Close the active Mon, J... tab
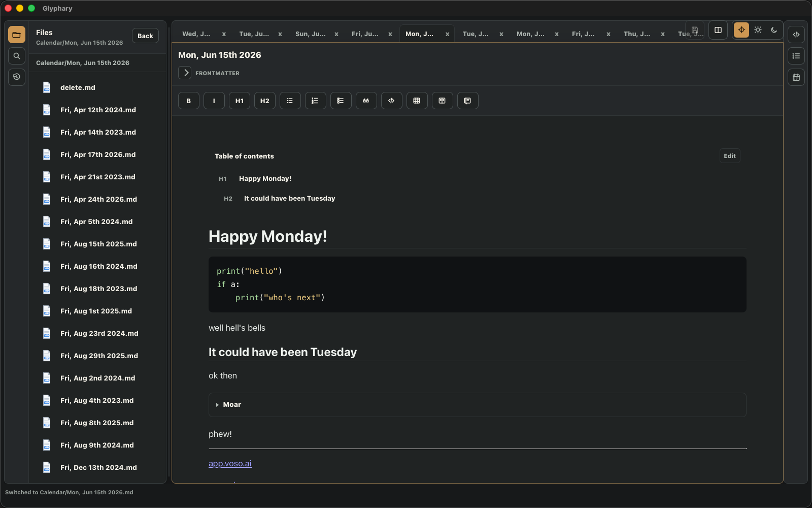812x508 pixels. click(447, 34)
